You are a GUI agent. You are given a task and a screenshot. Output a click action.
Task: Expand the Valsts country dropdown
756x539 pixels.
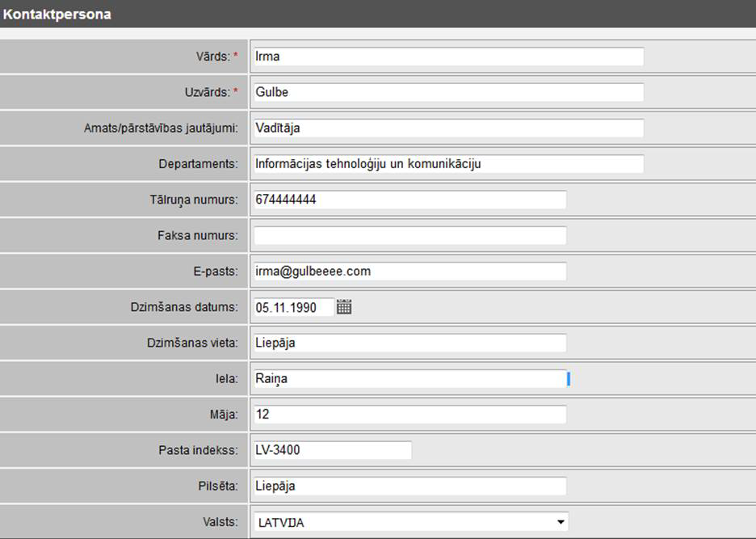410,522
